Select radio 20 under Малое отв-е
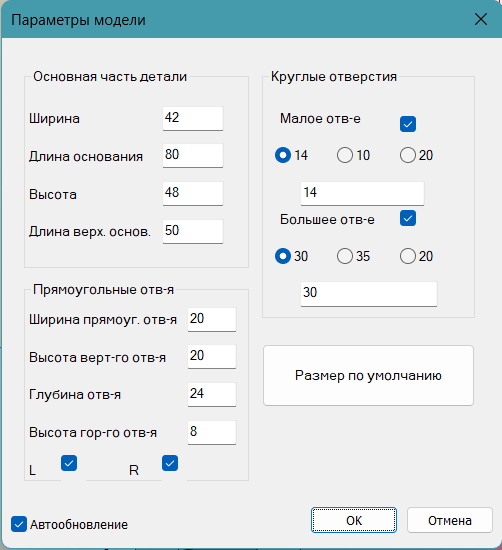 408,155
